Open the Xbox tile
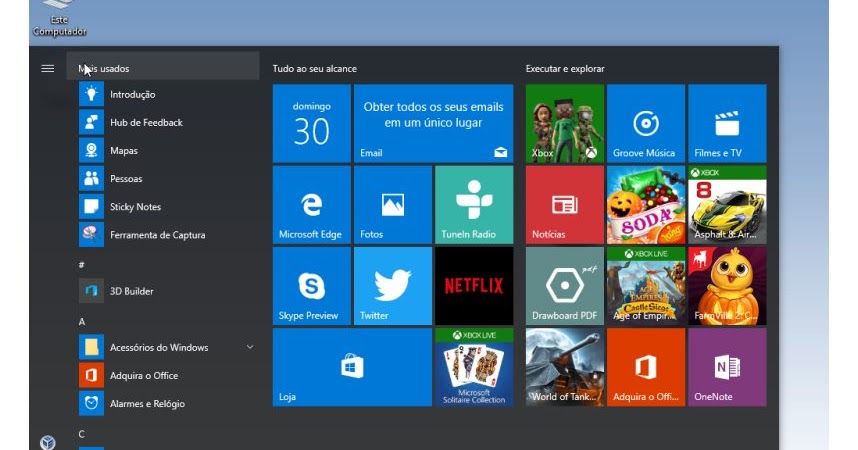Image resolution: width=858 pixels, height=450 pixels. coord(565,123)
